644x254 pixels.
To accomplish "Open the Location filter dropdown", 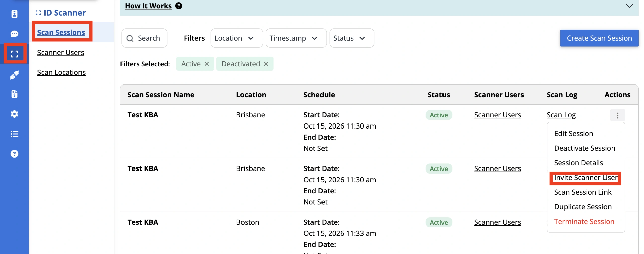I will click(x=236, y=38).
